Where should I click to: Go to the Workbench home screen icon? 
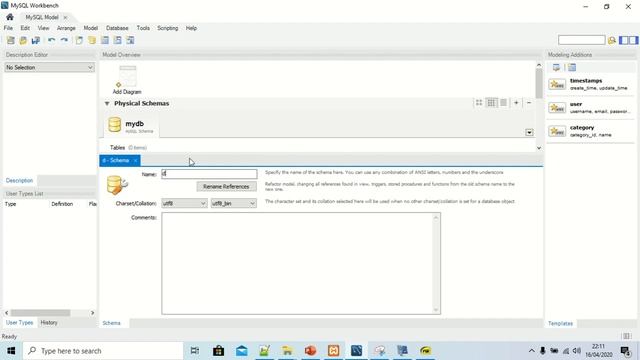coord(10,17)
